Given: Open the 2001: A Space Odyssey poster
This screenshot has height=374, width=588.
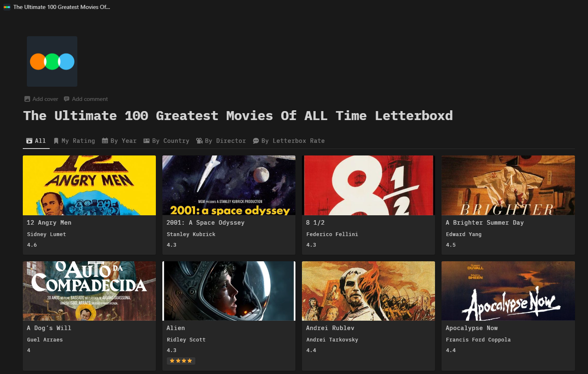Looking at the screenshot, I should click(x=229, y=185).
